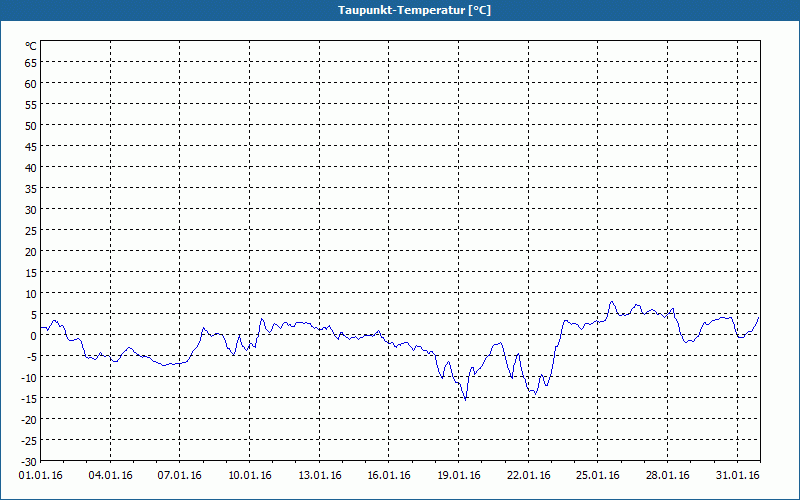
Task: Click the 13.01.16 date label
Action: (319, 476)
